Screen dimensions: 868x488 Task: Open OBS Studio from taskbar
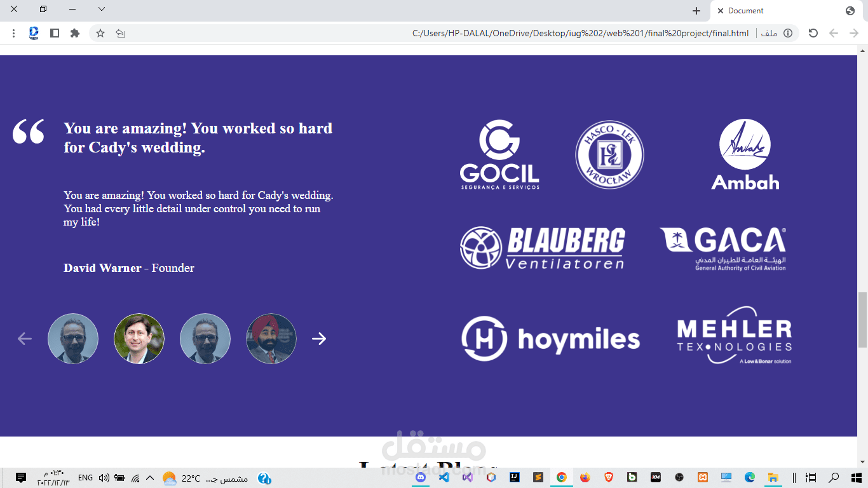679,477
